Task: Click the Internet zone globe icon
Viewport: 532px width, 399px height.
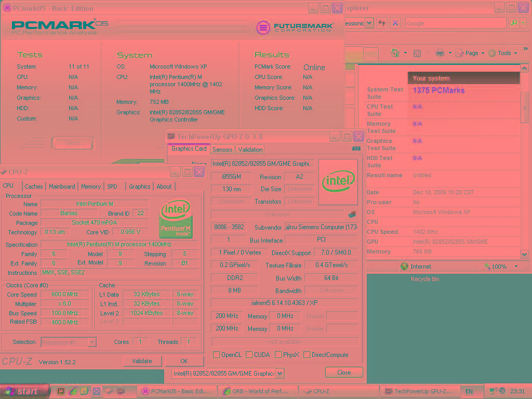Action: (x=404, y=267)
